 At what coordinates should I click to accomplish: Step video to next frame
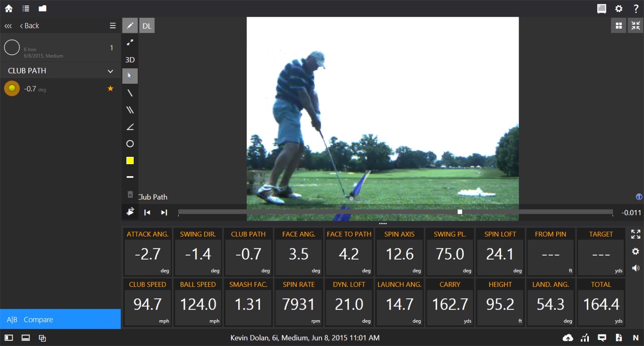point(164,212)
